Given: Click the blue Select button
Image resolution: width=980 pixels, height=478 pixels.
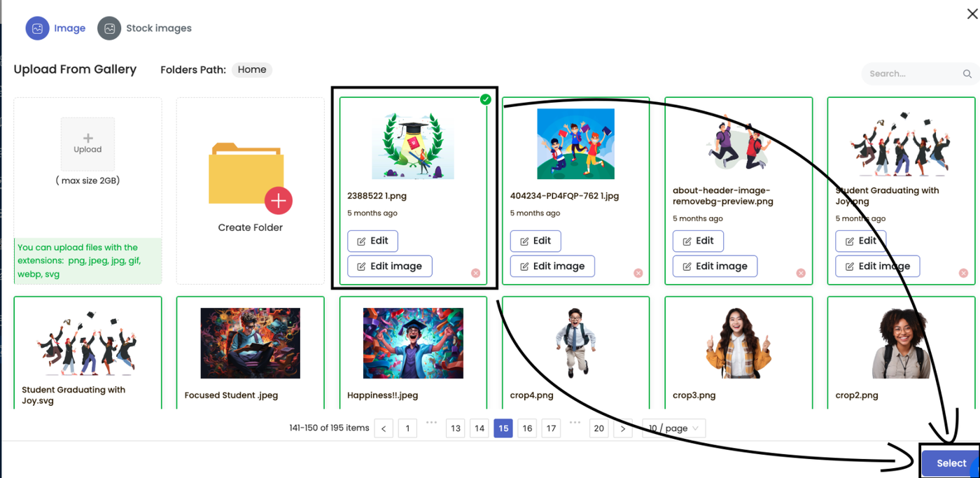Looking at the screenshot, I should [x=951, y=463].
